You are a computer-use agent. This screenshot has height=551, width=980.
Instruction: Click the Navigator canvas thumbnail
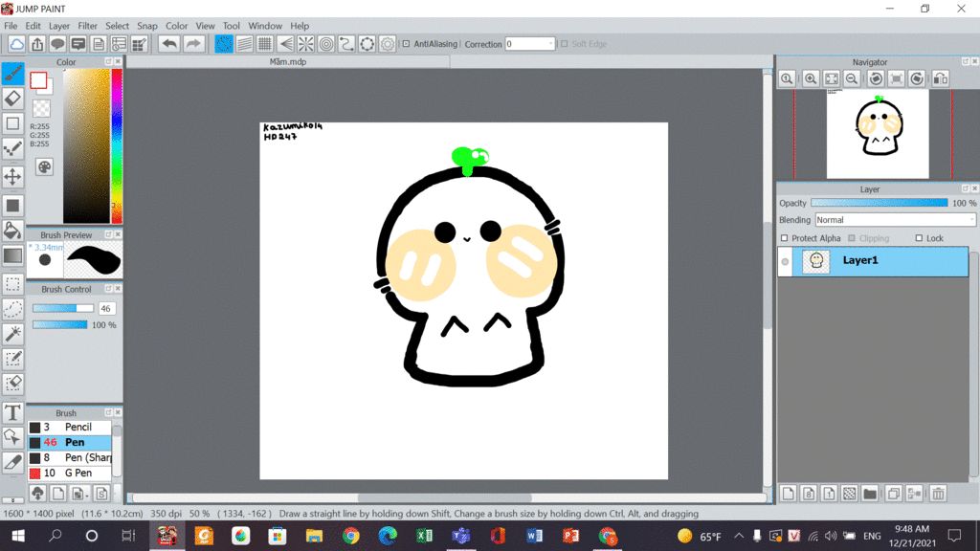[878, 134]
